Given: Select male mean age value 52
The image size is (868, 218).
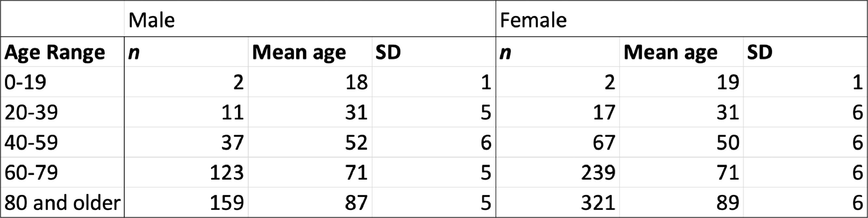Looking at the screenshot, I should (356, 142).
